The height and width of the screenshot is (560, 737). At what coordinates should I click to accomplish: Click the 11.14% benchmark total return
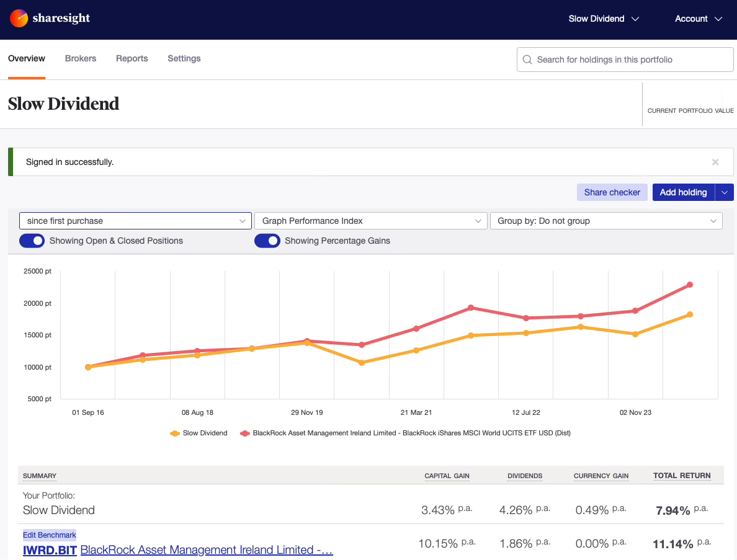click(673, 544)
